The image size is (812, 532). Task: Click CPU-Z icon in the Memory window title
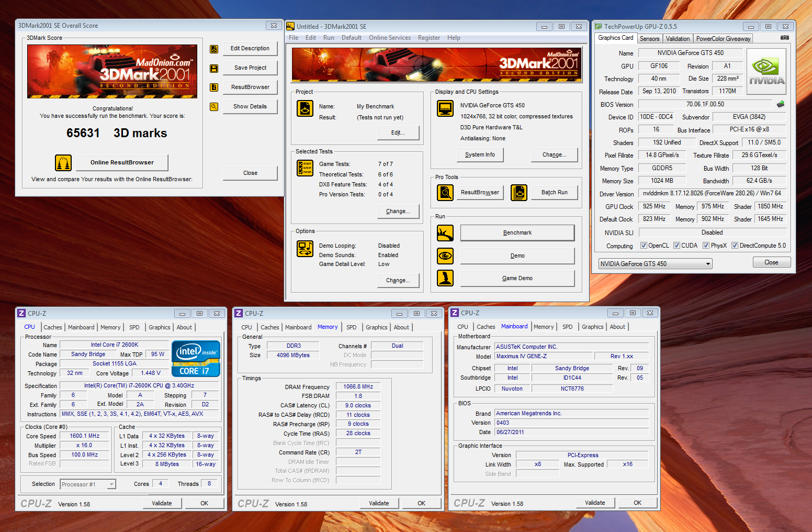click(x=239, y=313)
